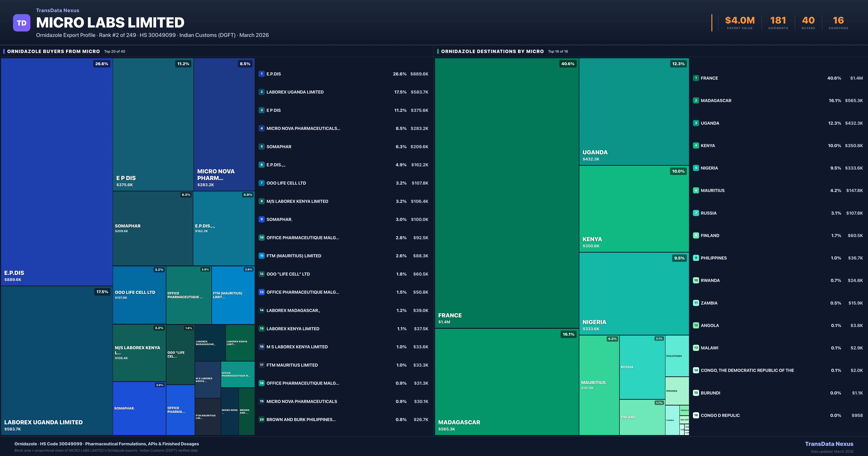Image resolution: width=868 pixels, height=456 pixels.
Task: Click rank badge 1 next to FRANCE
Action: click(696, 78)
